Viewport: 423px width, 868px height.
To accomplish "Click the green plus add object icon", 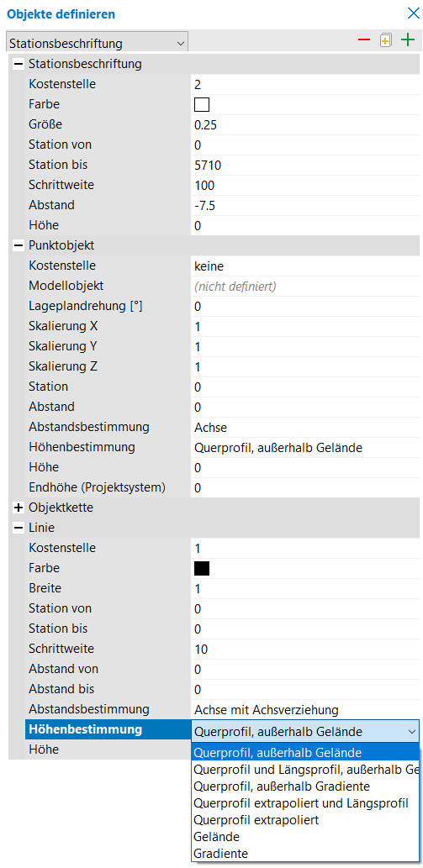I will click(x=408, y=40).
